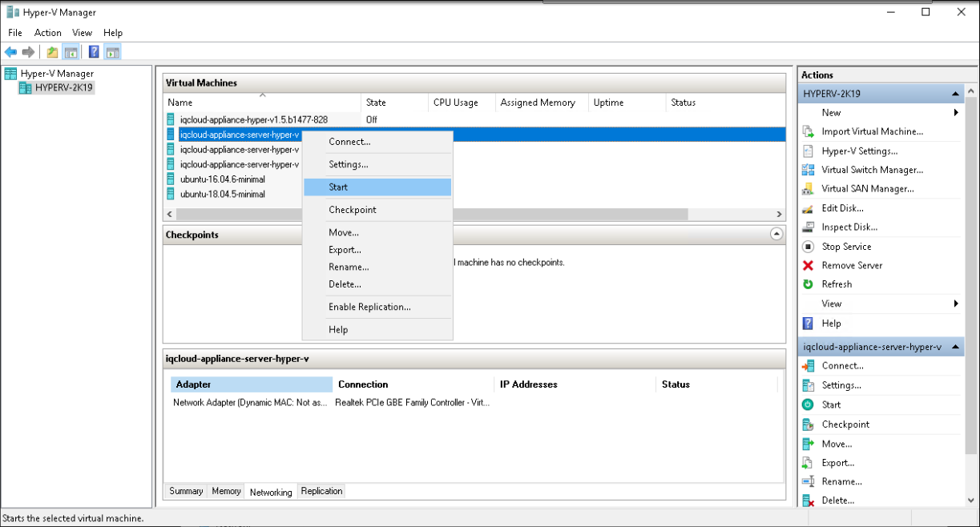
Task: Click the Inspect Disk icon in Actions
Action: point(808,227)
